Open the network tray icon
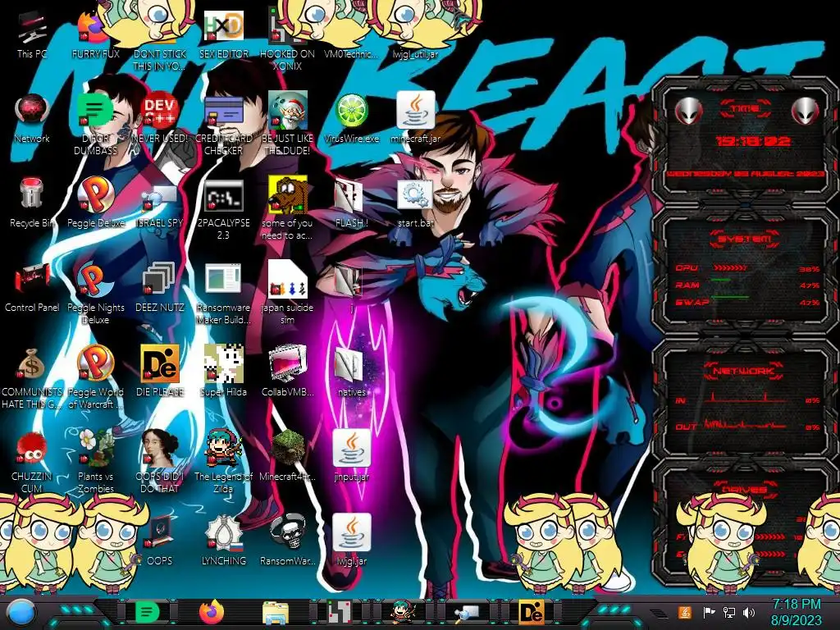 click(729, 612)
